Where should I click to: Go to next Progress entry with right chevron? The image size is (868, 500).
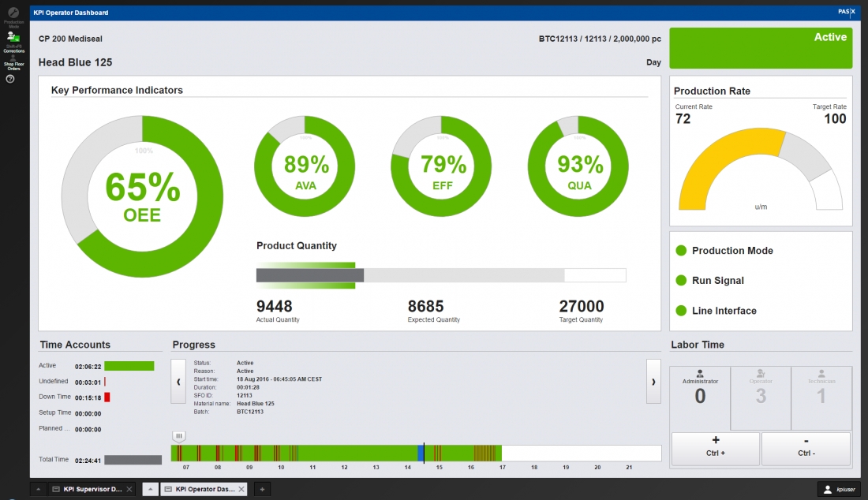653,382
